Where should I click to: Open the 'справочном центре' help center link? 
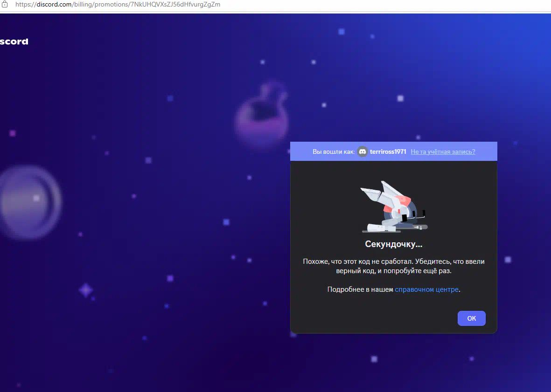click(x=426, y=289)
